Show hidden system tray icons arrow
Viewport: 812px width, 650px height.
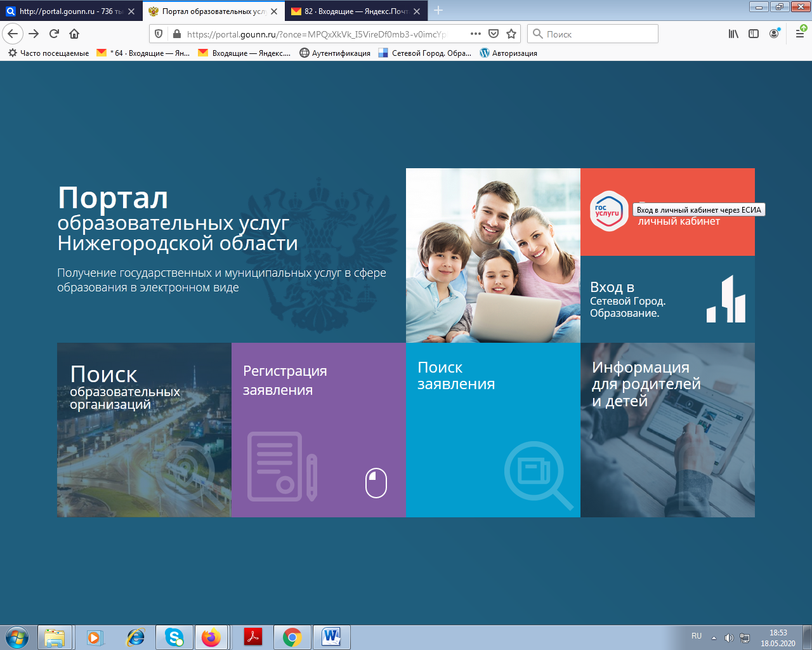(x=714, y=637)
